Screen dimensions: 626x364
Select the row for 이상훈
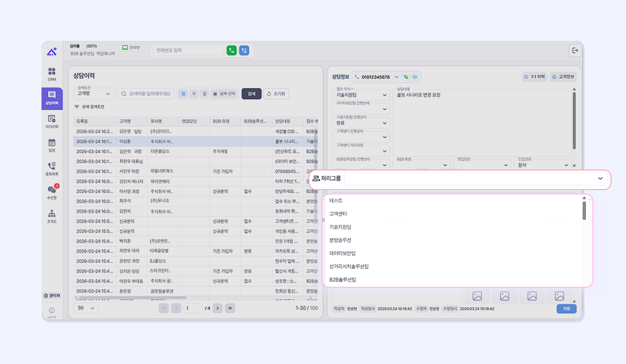(x=195, y=141)
